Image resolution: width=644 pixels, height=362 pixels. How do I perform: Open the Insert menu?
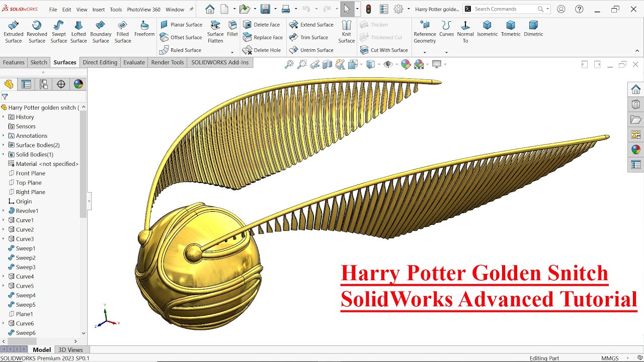click(99, 10)
